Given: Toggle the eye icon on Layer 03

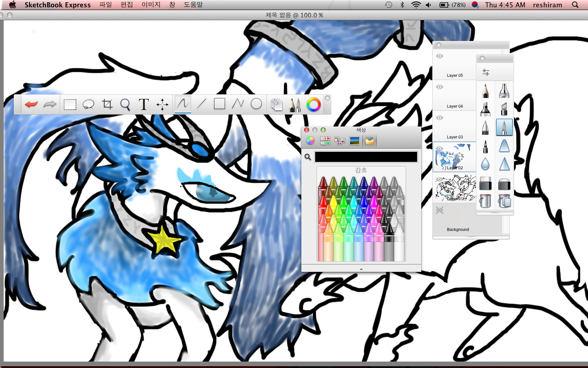Looking at the screenshot, I should [440, 118].
